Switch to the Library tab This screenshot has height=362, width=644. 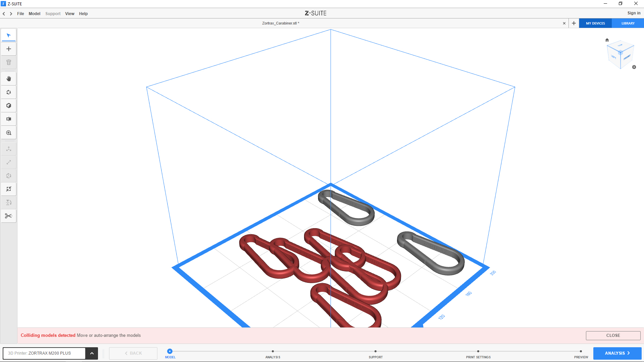pyautogui.click(x=628, y=23)
